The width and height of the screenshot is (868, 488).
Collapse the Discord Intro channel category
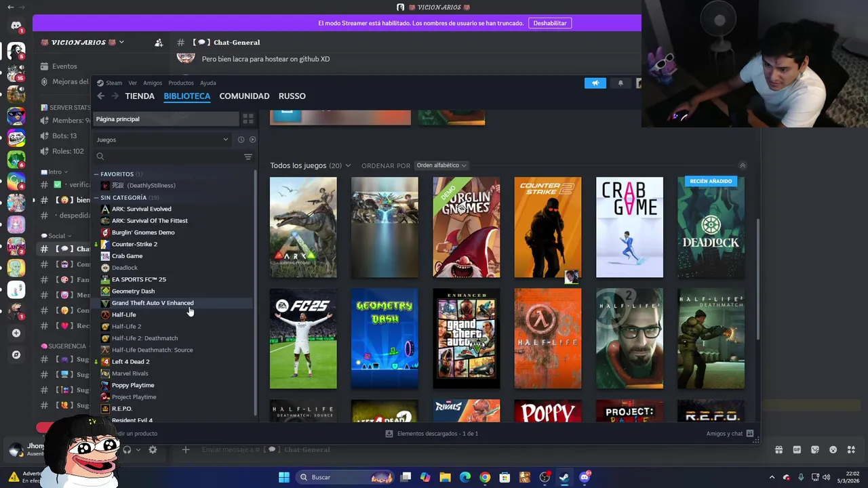(54, 172)
